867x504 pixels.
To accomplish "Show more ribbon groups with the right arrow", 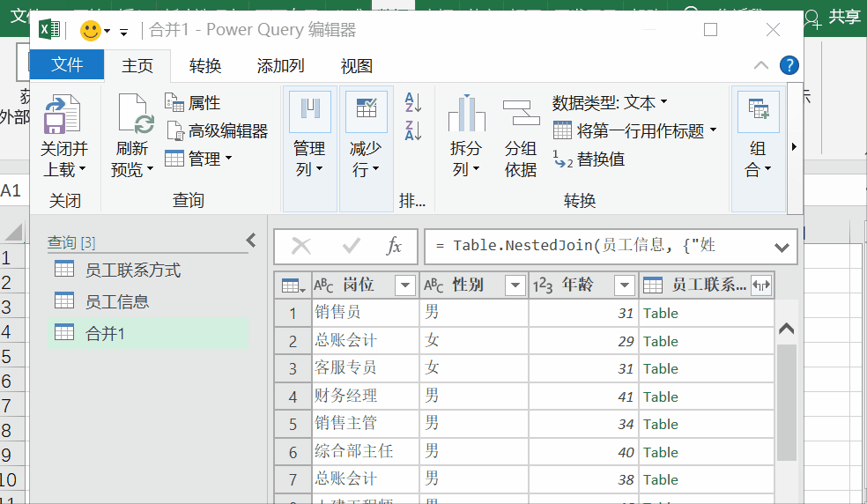I will 794,146.
